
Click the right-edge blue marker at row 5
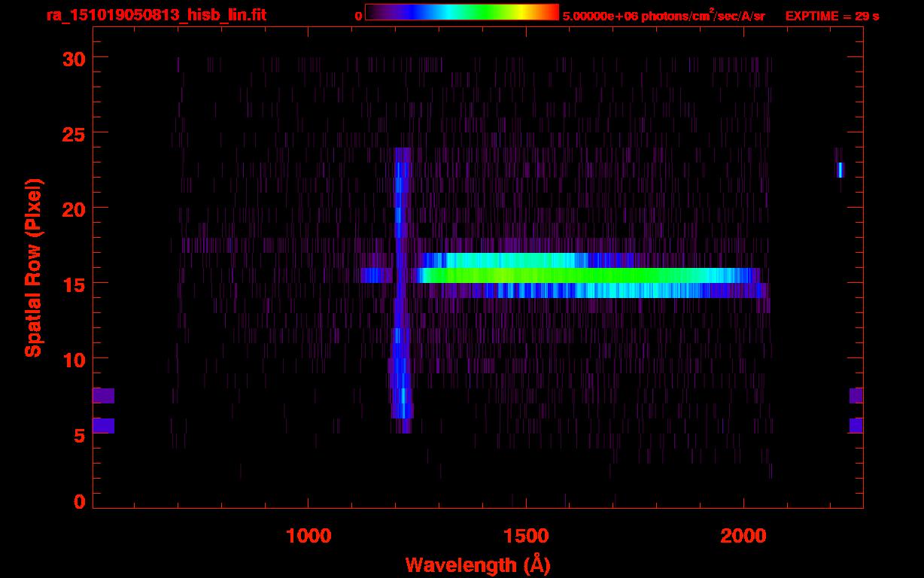(856, 426)
